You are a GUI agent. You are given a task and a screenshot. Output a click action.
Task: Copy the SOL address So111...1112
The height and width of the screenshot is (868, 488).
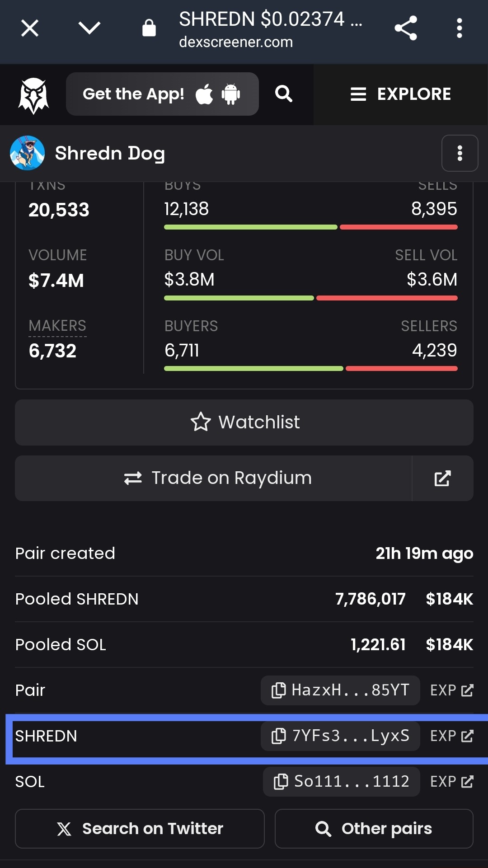coord(341,781)
